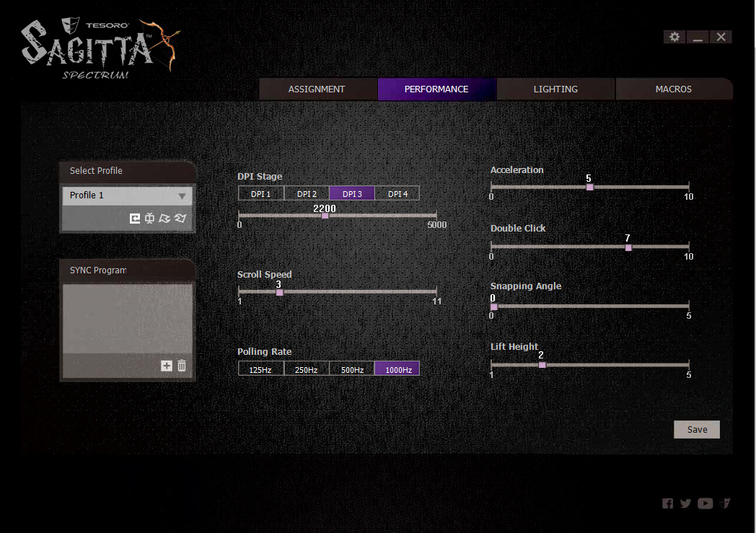
Task: Open the YouTube link icon
Action: [x=705, y=503]
